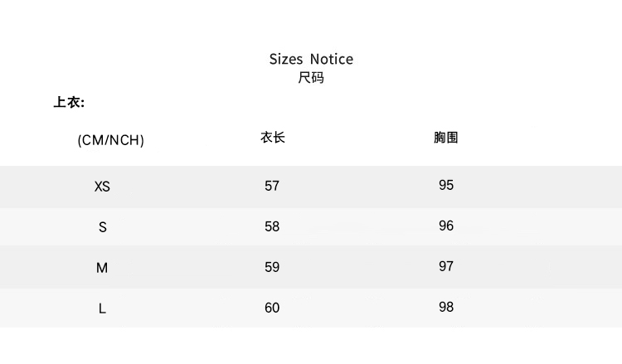The height and width of the screenshot is (364, 622).
Task: Click the chest value 96
Action: click(446, 226)
